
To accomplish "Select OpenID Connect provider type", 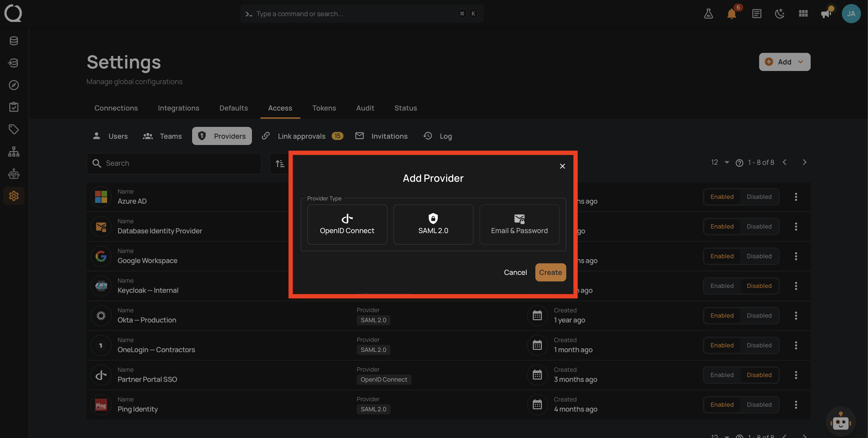I will pyautogui.click(x=347, y=224).
